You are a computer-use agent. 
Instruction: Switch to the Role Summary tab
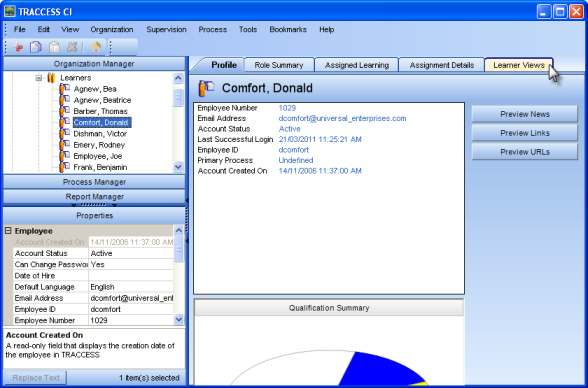[279, 65]
